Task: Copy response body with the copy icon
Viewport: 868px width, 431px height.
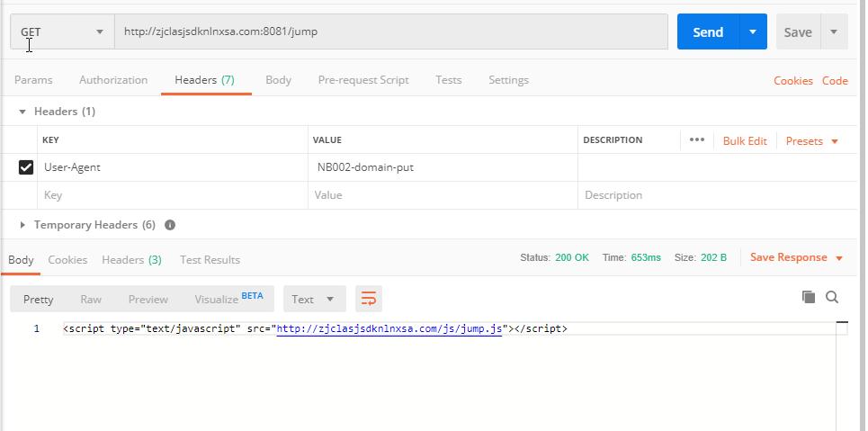Action: tap(808, 297)
